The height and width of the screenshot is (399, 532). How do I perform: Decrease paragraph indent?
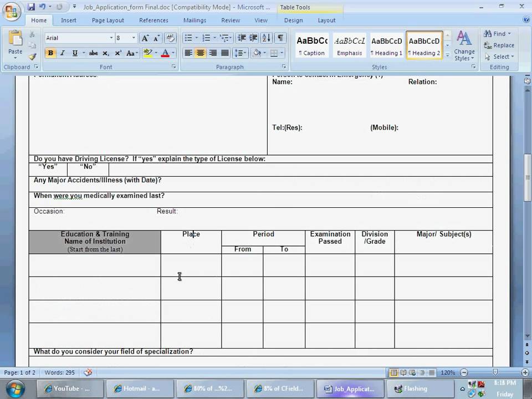242,38
